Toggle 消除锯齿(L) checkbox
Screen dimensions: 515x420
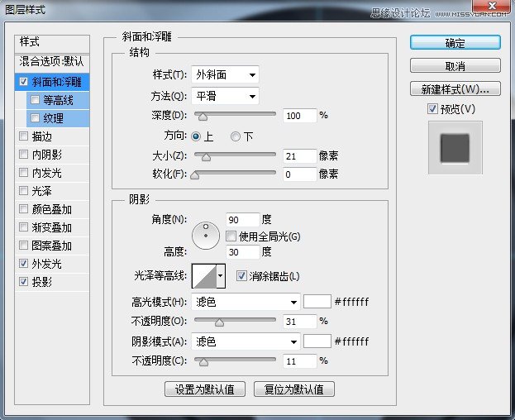coord(241,276)
